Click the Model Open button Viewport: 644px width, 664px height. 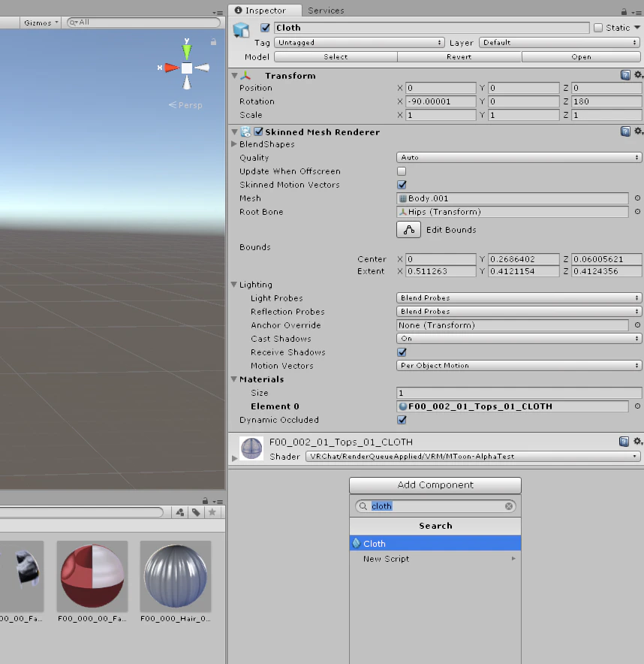click(581, 57)
